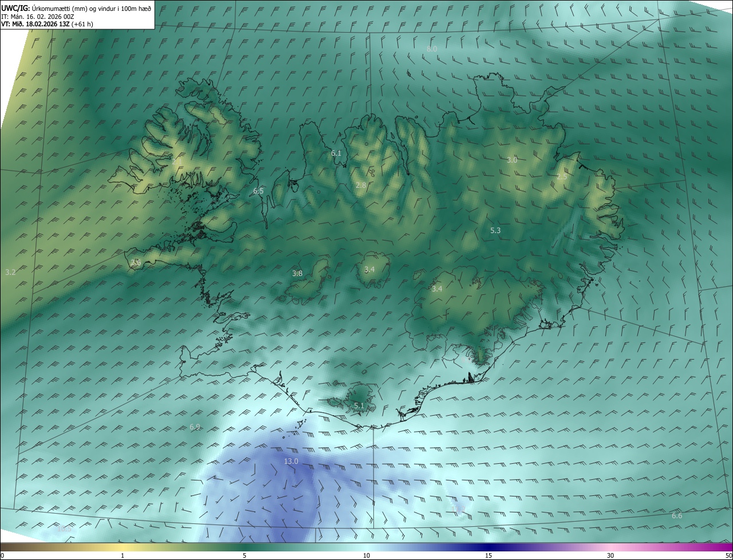Screen dimensions: 733x560
Task: Click the 3.4 value on Hofsjökull glacier
Action: click(369, 269)
